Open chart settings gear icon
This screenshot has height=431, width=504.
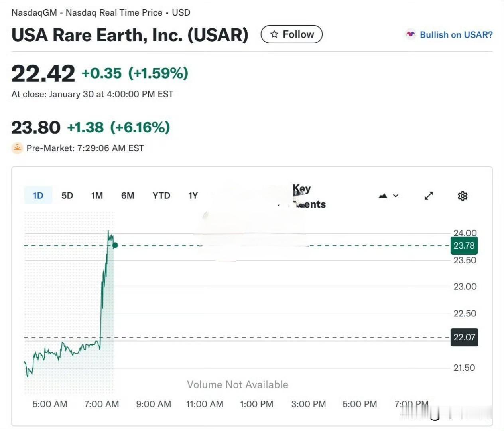click(x=463, y=196)
